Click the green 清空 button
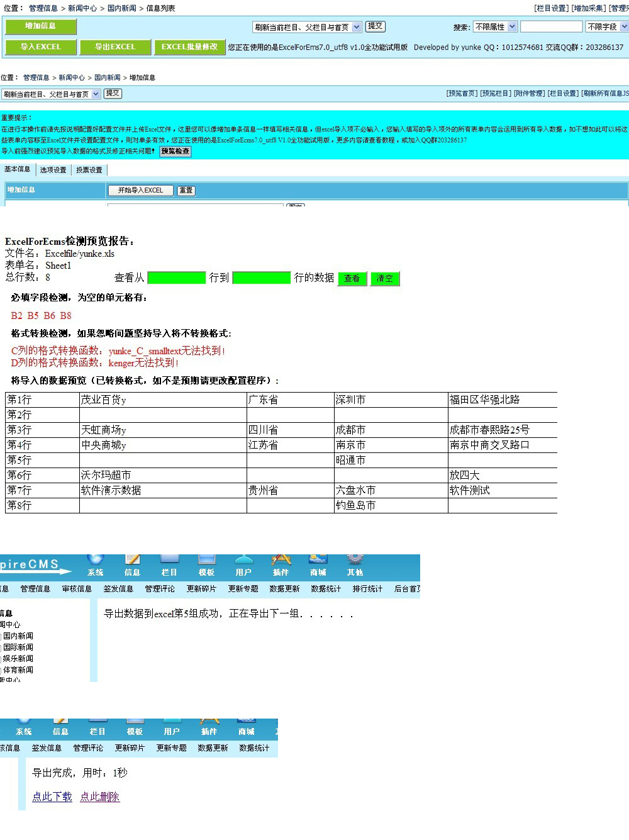The height and width of the screenshot is (840, 629). (384, 278)
